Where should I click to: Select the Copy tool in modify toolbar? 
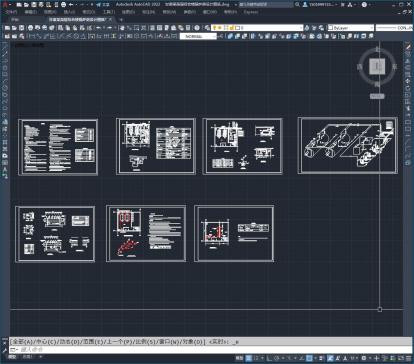pos(408,55)
